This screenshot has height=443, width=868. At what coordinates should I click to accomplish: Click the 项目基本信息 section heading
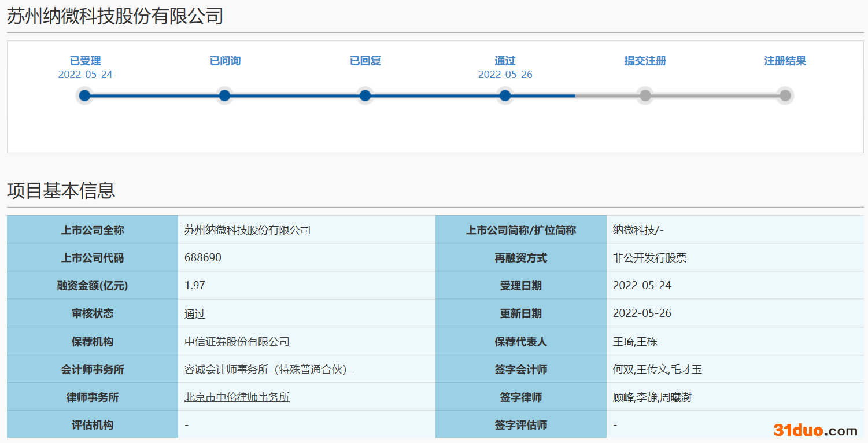[x=61, y=190]
